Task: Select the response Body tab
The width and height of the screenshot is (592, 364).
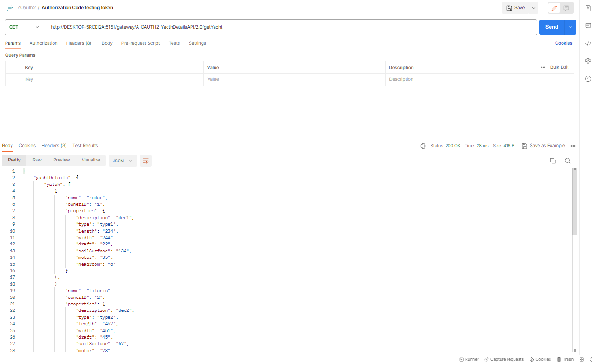Action: 7,146
